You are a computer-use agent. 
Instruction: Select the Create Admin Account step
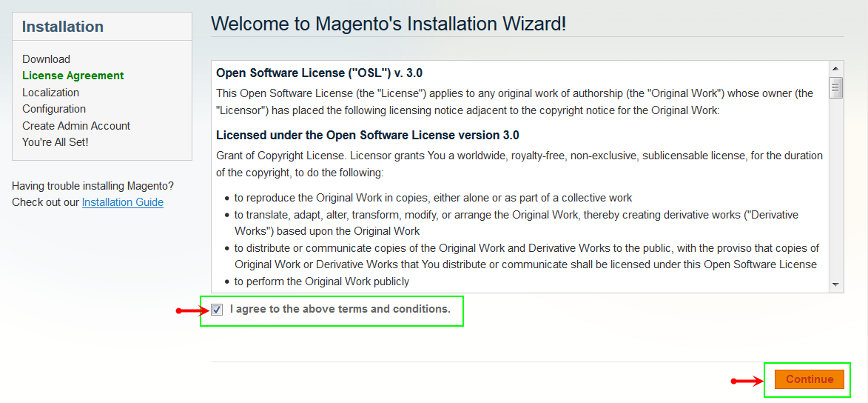[76, 126]
